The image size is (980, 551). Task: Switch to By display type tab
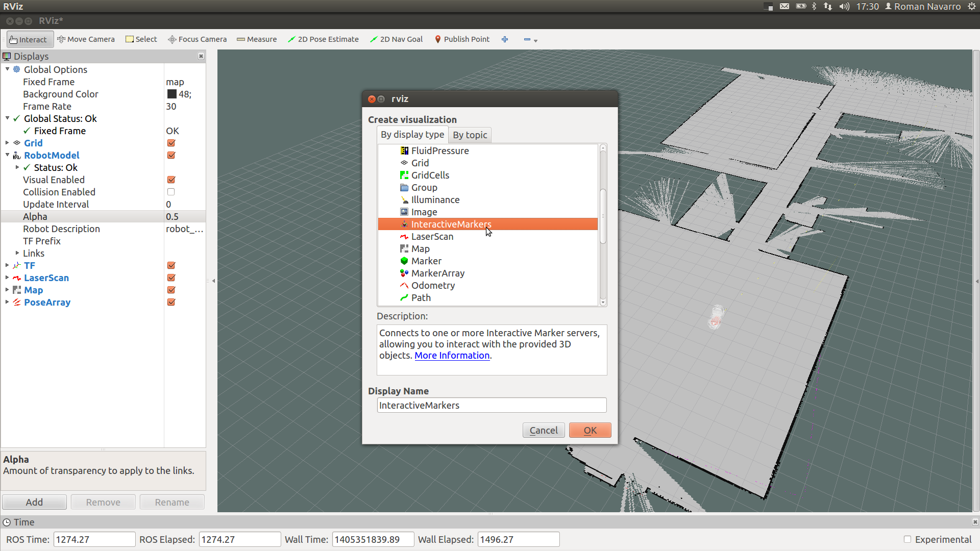(x=412, y=135)
